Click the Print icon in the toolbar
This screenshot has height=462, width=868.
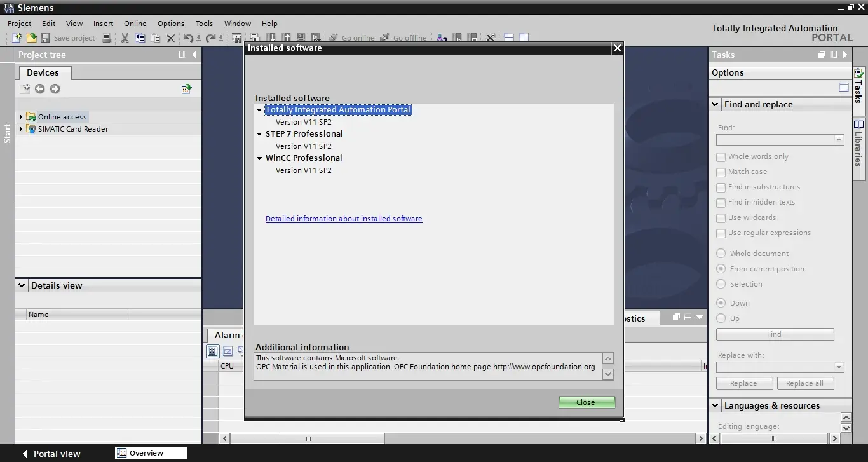[x=107, y=38]
